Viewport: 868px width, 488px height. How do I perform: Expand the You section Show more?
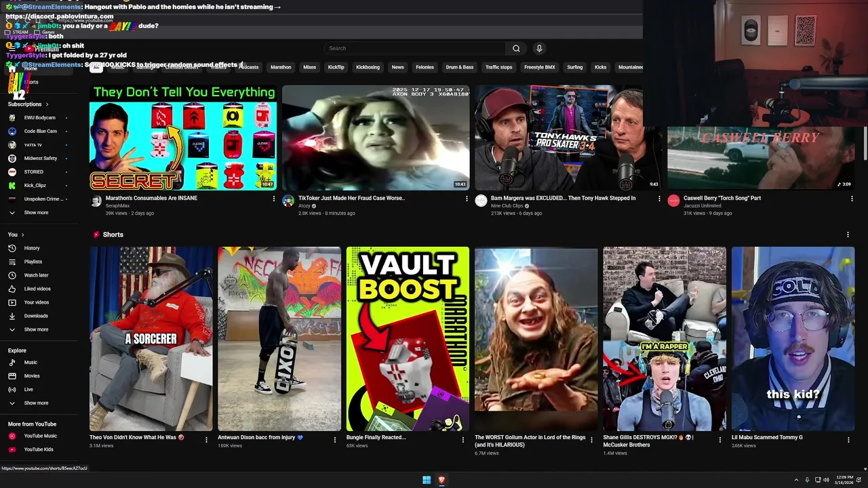[x=36, y=329]
